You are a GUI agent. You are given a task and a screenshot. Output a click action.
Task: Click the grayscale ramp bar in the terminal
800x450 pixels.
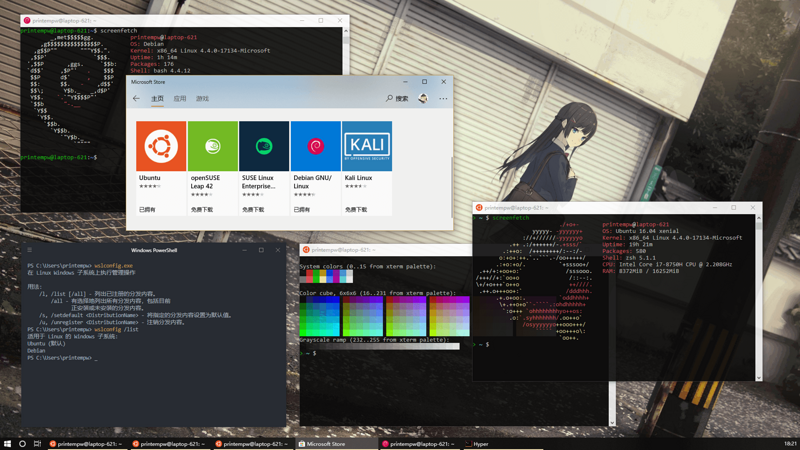[380, 346]
